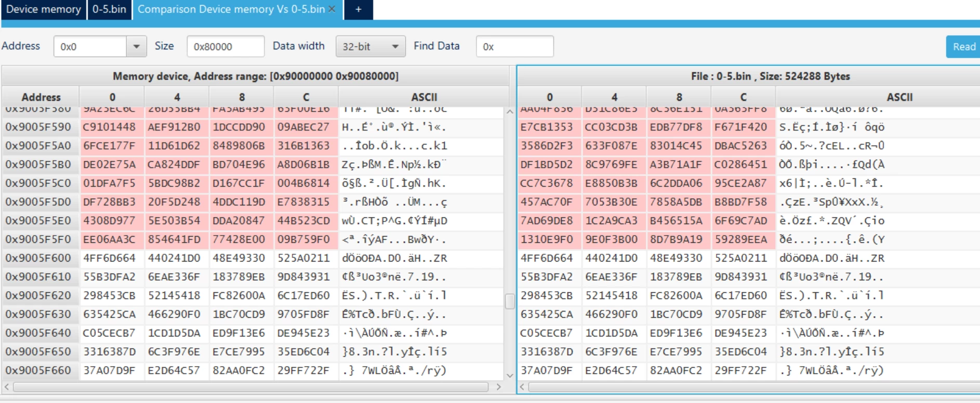Viewport: 980px width, 403px height.
Task: Click cell FC82600A in device memory table
Action: pyautogui.click(x=242, y=295)
